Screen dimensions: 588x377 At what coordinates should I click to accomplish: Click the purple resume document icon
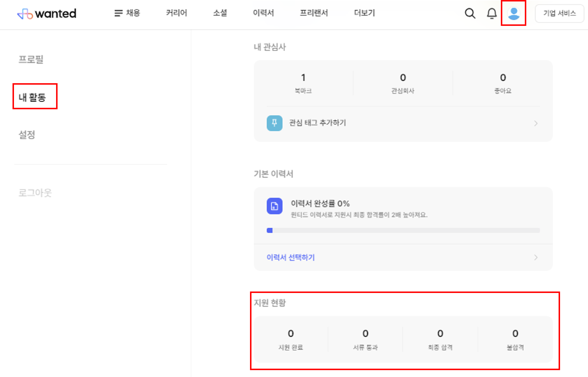click(x=274, y=206)
